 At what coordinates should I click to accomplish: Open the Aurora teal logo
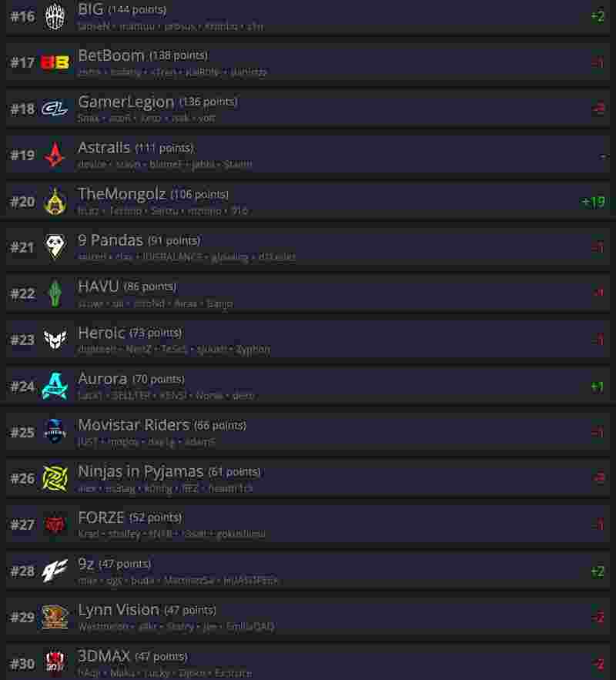coord(55,386)
